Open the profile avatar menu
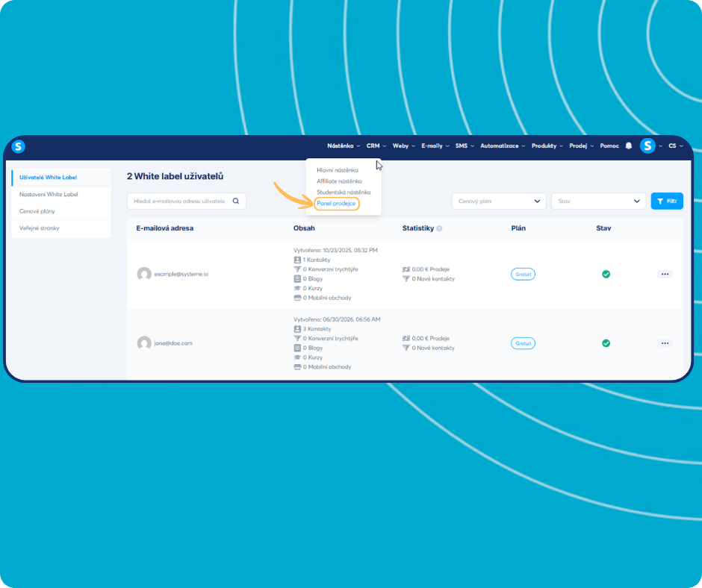The height and width of the screenshot is (588, 702). [647, 146]
